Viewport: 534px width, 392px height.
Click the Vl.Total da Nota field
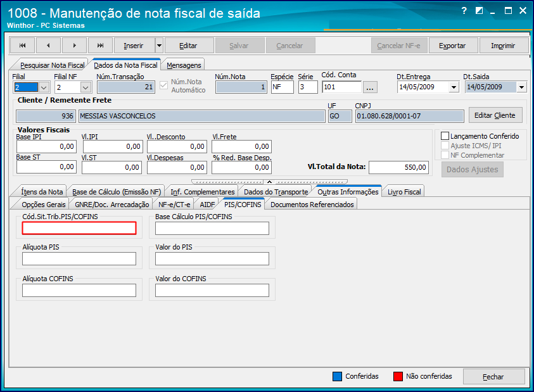click(x=398, y=167)
